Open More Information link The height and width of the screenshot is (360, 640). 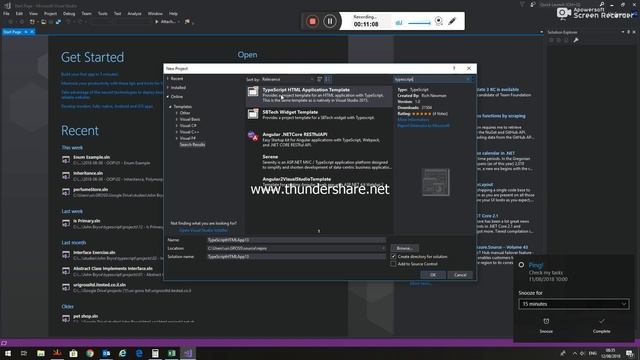[413, 120]
